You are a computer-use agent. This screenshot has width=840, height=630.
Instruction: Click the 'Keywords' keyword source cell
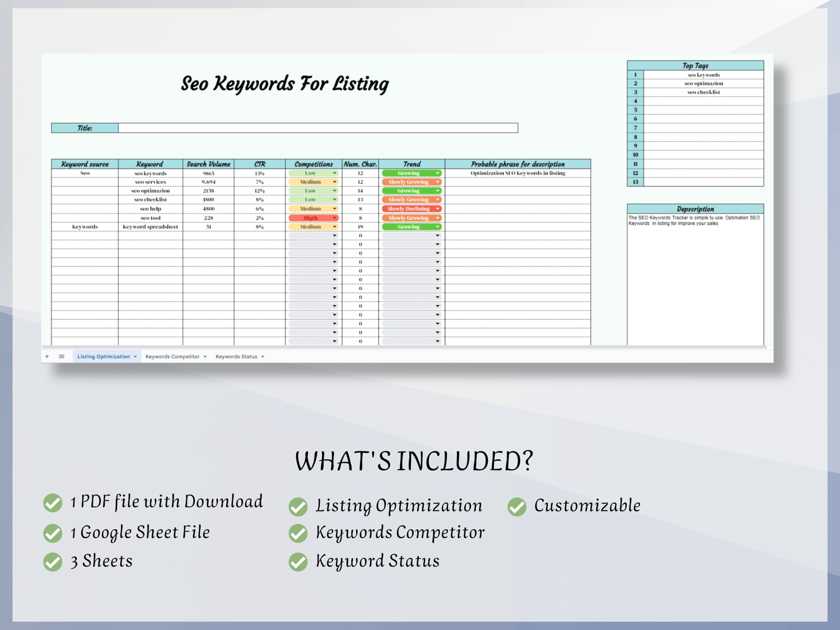tap(85, 227)
